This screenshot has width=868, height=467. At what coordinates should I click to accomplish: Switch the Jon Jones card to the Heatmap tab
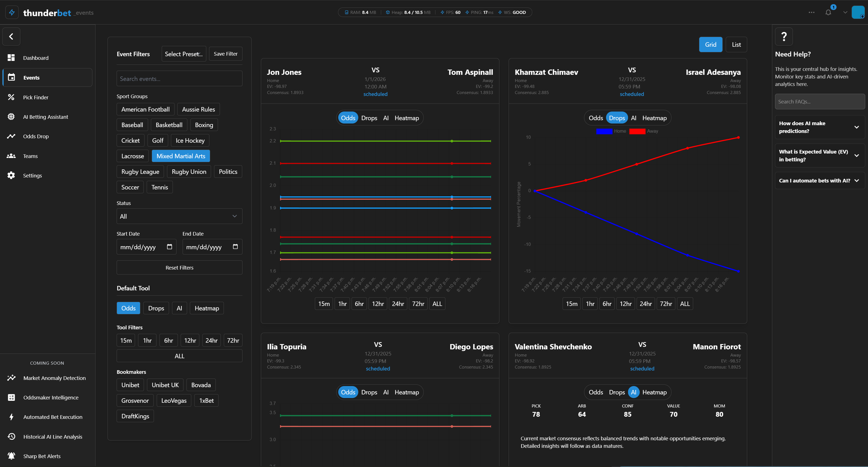(406, 118)
